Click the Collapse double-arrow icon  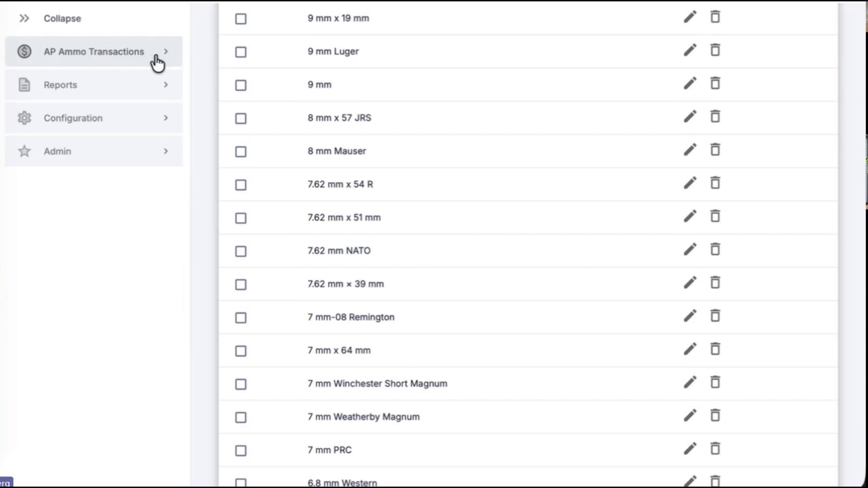pos(24,18)
